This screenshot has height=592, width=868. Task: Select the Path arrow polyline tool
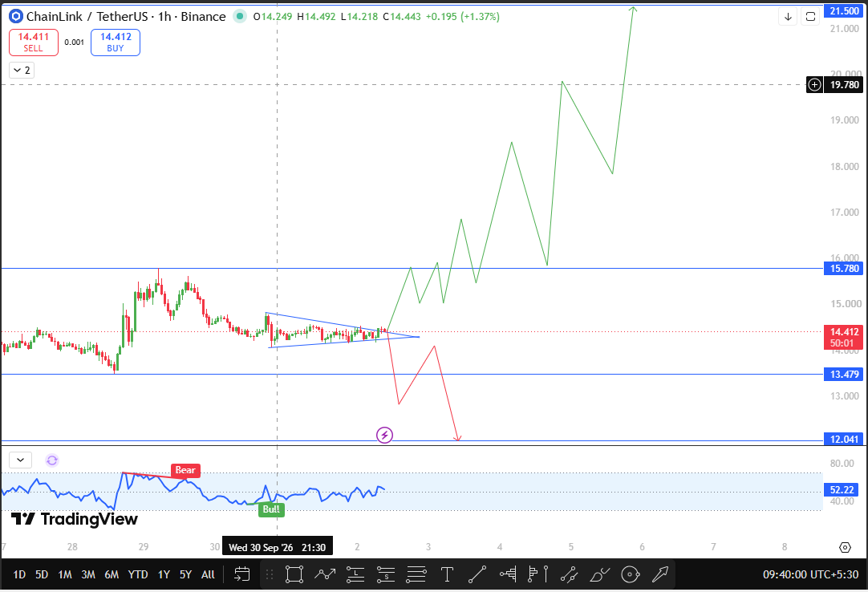pos(325,574)
